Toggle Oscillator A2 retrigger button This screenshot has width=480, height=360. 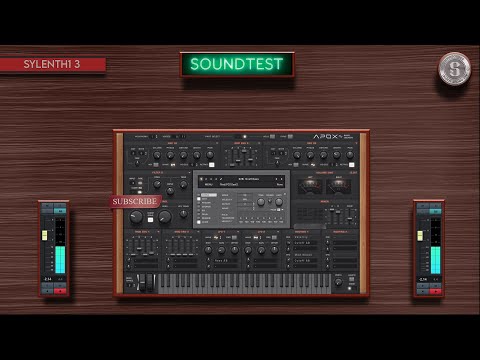point(351,165)
